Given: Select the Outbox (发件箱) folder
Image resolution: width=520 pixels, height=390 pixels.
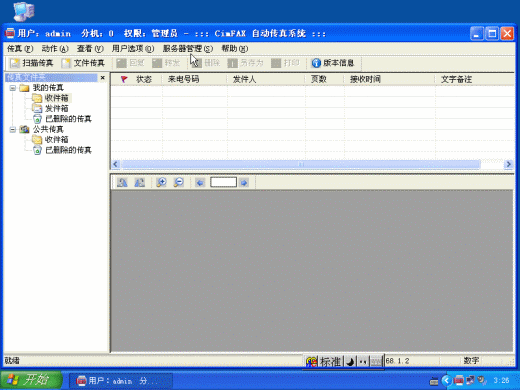Looking at the screenshot, I should 56,108.
